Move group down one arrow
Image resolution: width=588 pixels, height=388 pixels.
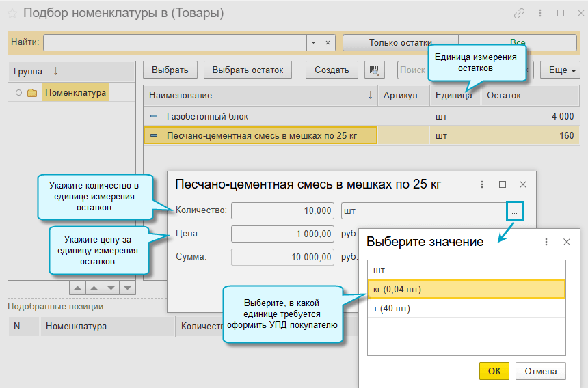(x=111, y=288)
